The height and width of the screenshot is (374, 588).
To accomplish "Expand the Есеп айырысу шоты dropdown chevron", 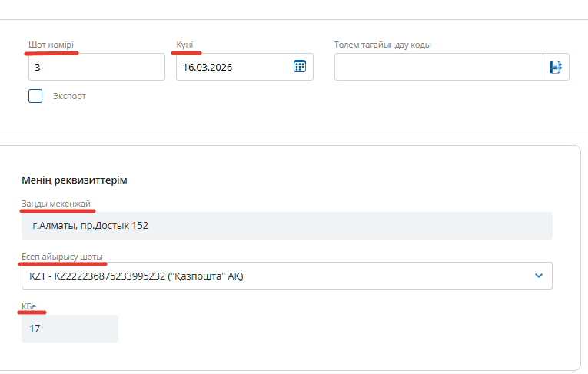I will 539,275.
